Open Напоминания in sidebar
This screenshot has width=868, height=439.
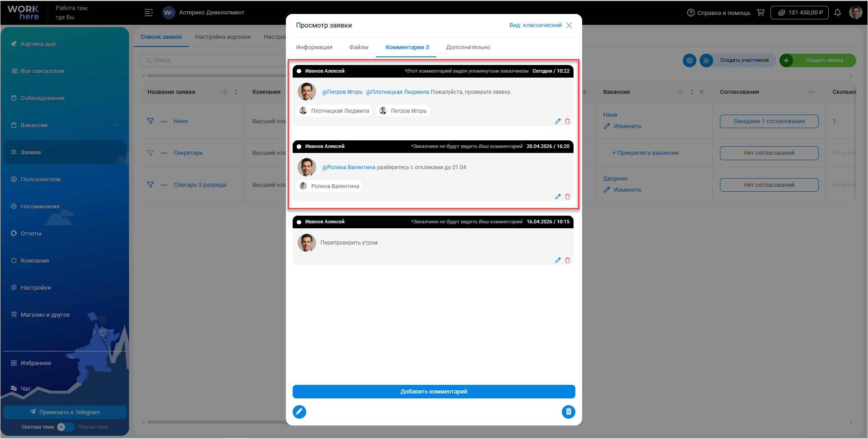coord(40,207)
